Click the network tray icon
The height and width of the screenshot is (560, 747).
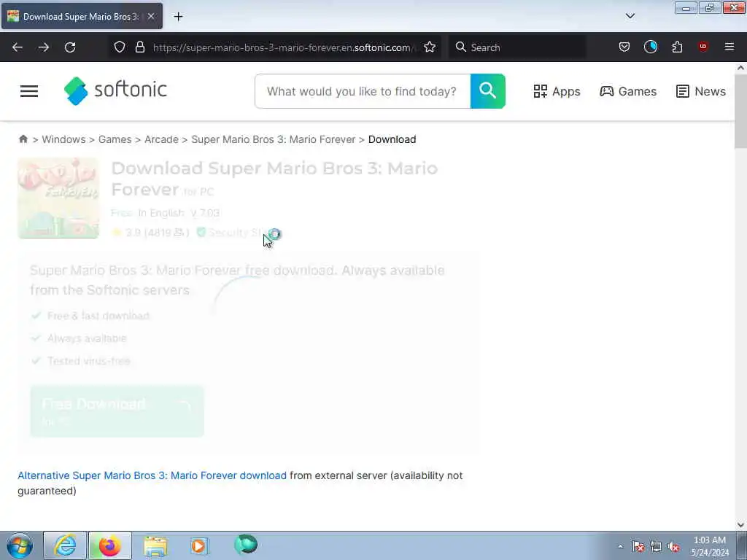[656, 547]
